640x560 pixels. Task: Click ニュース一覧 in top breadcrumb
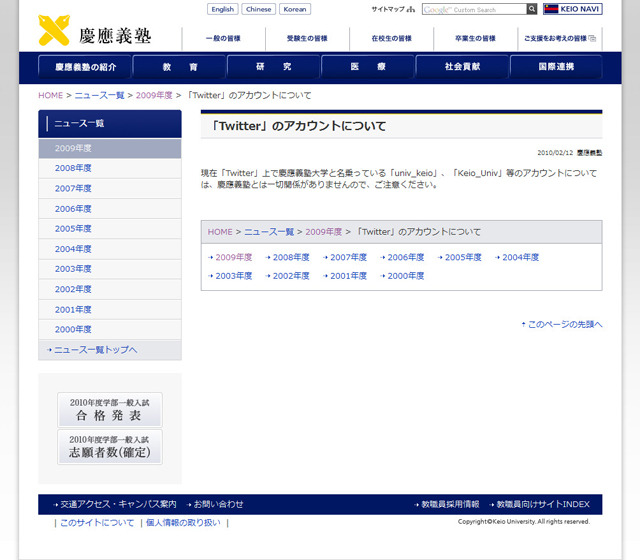pyautogui.click(x=99, y=96)
